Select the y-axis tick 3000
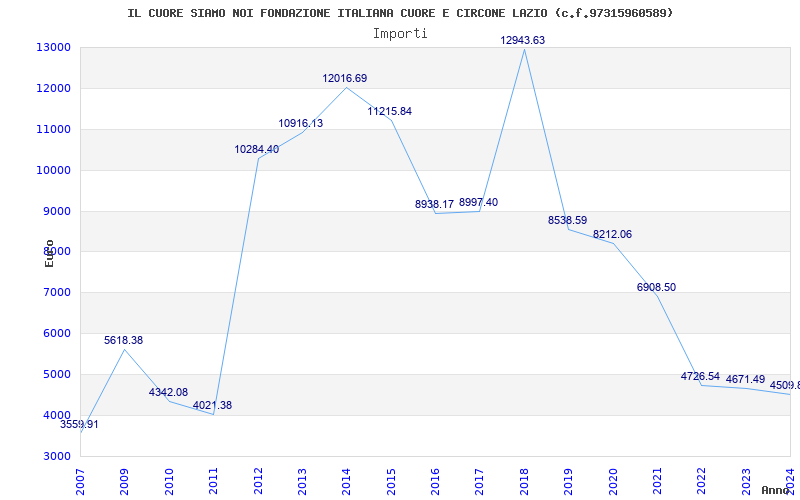800x500 pixels. pos(57,456)
